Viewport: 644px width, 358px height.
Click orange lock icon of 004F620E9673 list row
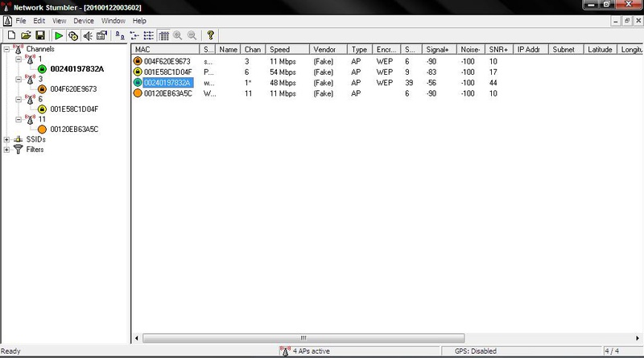point(138,61)
